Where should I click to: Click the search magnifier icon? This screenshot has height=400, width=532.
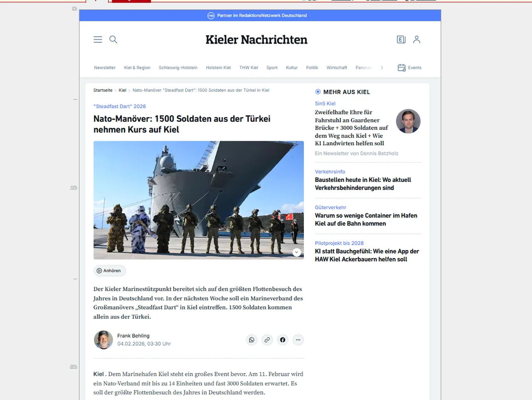point(113,39)
